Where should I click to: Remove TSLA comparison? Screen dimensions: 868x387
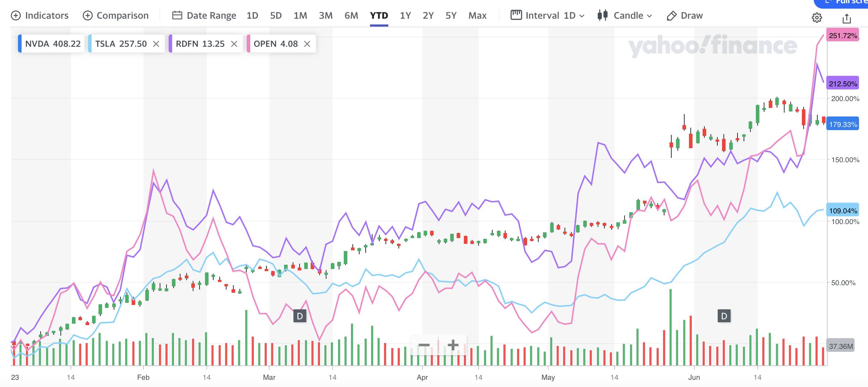click(x=156, y=44)
